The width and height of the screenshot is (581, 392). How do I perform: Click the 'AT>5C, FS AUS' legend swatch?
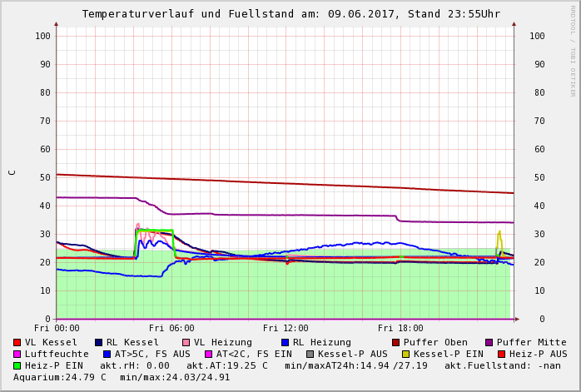point(107,354)
